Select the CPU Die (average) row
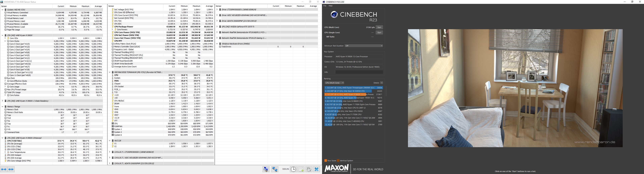The height and width of the screenshot is (174, 644). point(52,144)
